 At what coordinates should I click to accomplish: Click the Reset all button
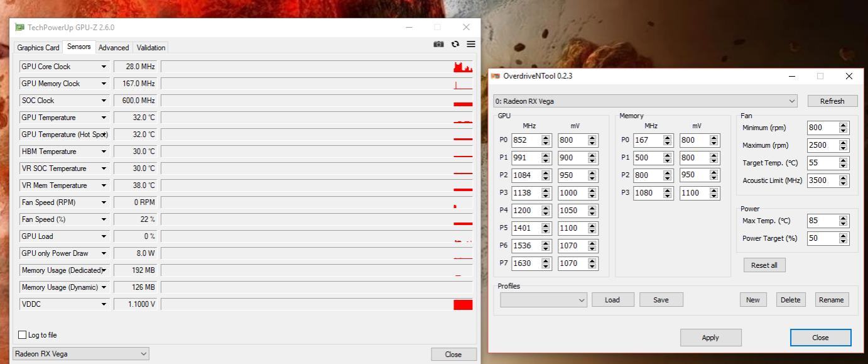[764, 265]
